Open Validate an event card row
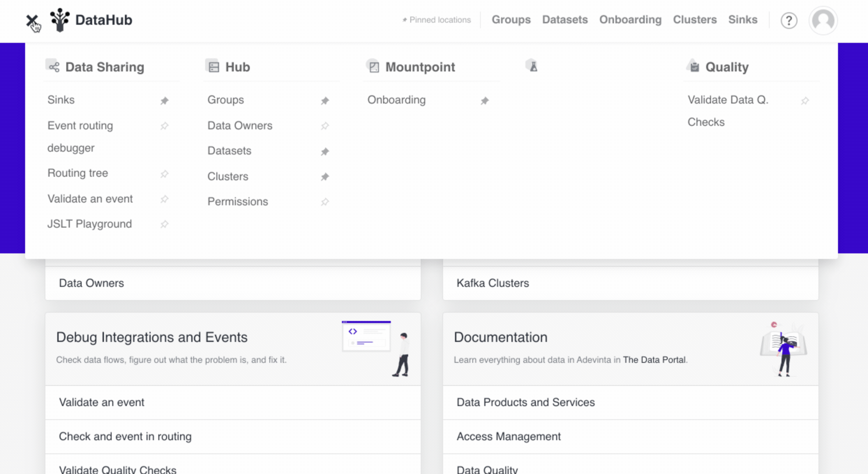 (x=233, y=402)
